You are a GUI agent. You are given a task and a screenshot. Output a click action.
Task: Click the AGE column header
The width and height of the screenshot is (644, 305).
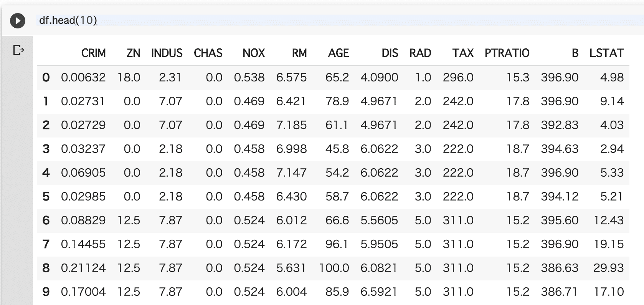[339, 53]
